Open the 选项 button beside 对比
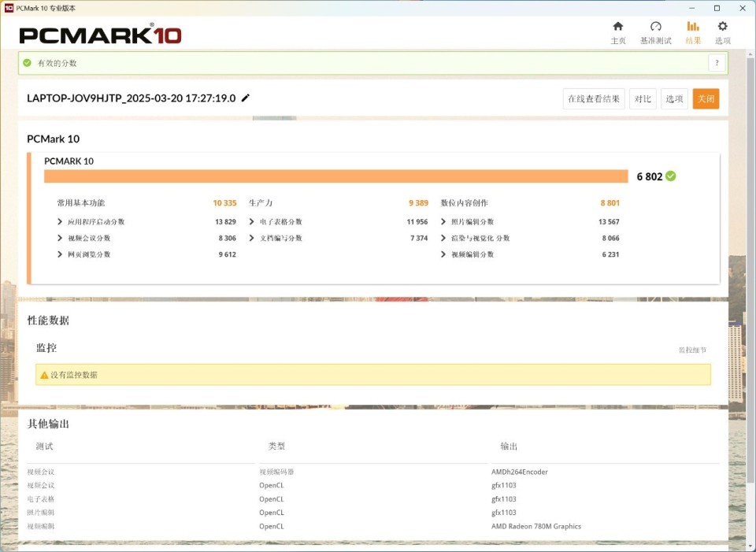The width and height of the screenshot is (756, 552). 674,99
